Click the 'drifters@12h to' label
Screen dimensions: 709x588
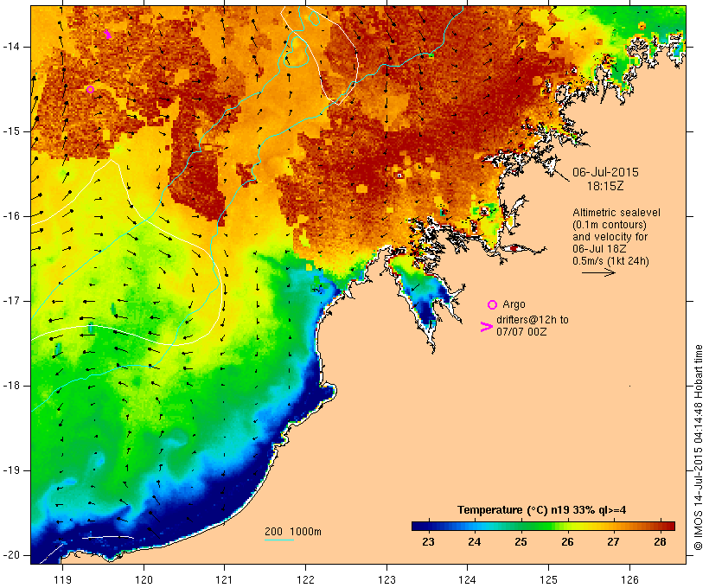click(x=533, y=320)
